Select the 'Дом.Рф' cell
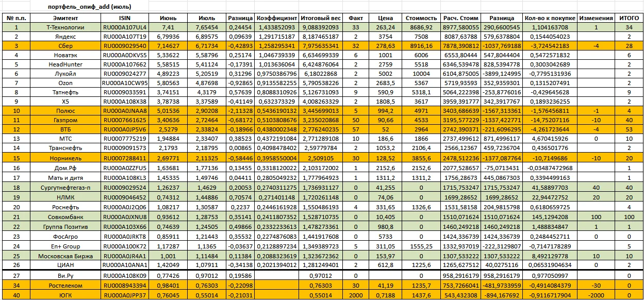 click(65, 169)
